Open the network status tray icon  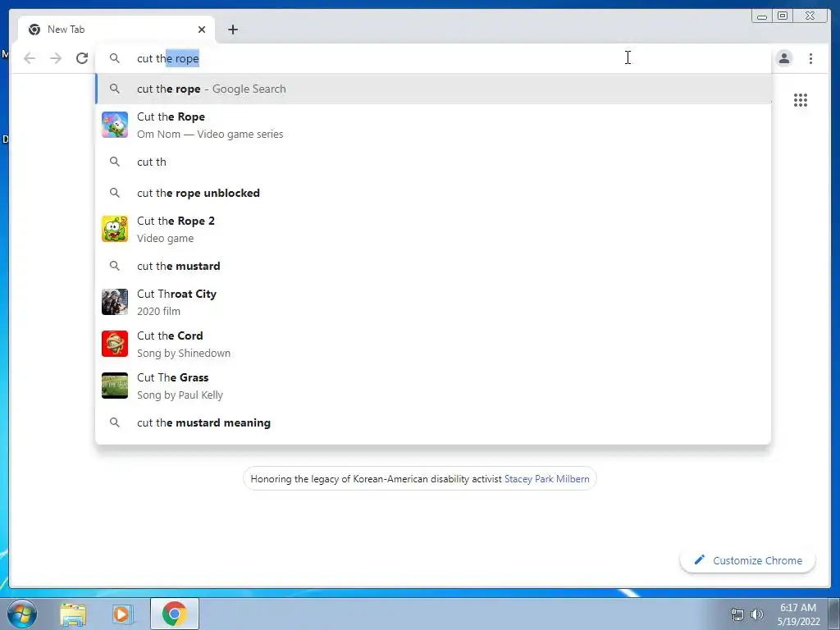click(737, 614)
